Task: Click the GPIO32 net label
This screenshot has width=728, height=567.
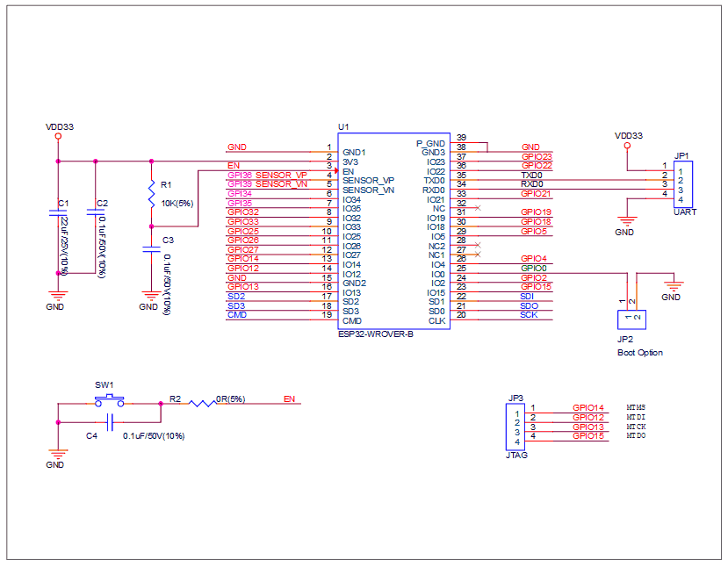Action: pyautogui.click(x=243, y=212)
